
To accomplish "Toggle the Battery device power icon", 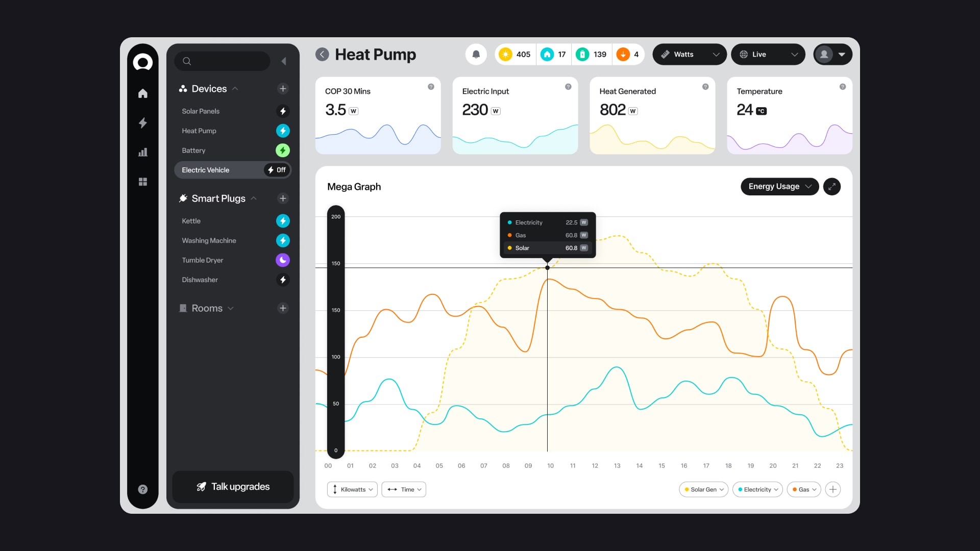I will tap(283, 151).
